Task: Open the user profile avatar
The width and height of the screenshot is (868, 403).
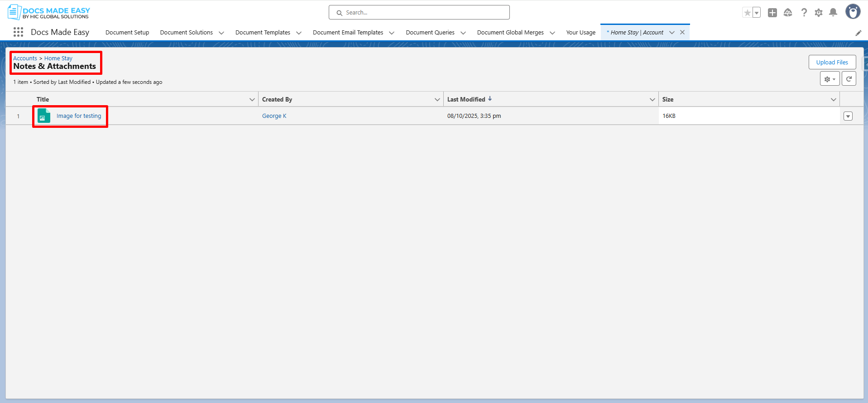Action: [853, 12]
